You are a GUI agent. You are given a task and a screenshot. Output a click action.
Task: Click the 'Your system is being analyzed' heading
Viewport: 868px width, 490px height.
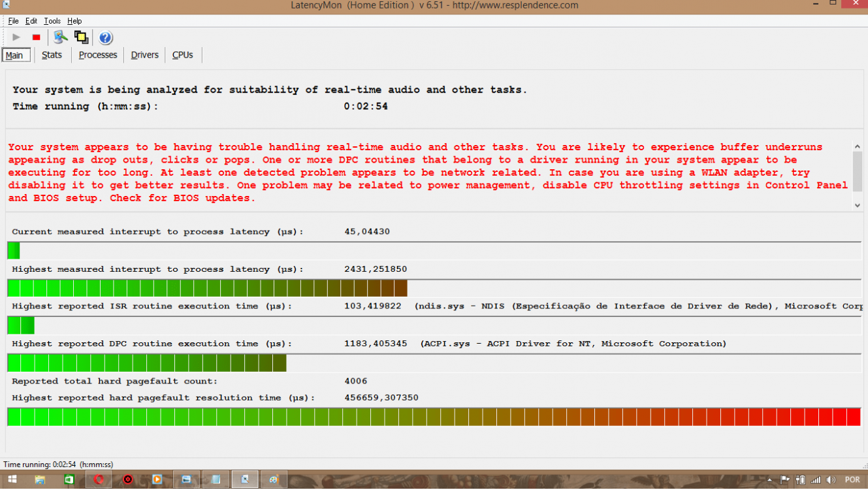[270, 90]
